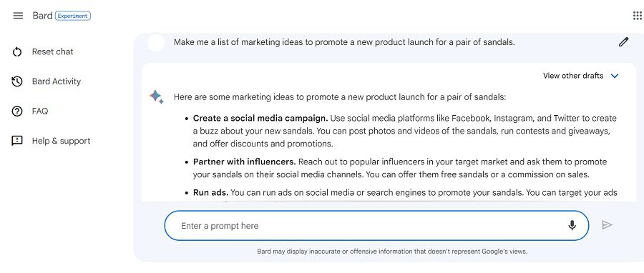Click the send arrow icon
The width and height of the screenshot is (644, 273).
(607, 224)
